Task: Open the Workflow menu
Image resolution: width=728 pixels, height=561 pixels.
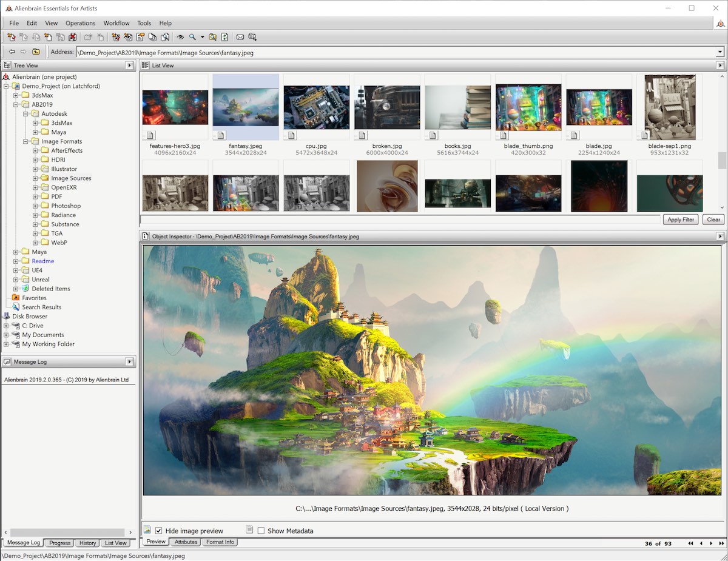Action: (116, 23)
